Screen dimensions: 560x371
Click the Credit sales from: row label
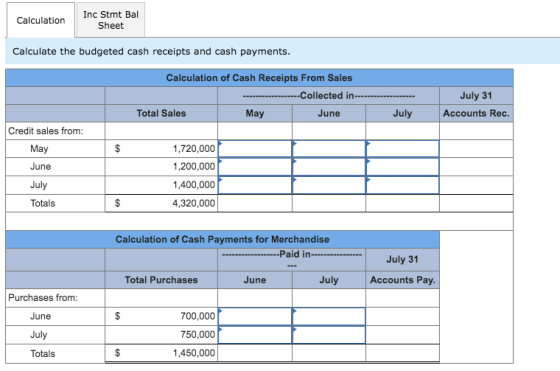click(x=46, y=131)
